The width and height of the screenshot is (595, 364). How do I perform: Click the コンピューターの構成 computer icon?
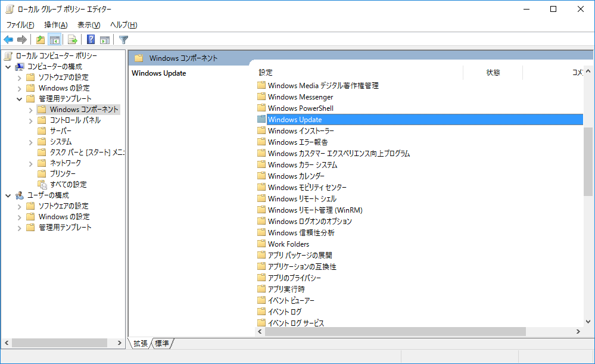click(19, 67)
